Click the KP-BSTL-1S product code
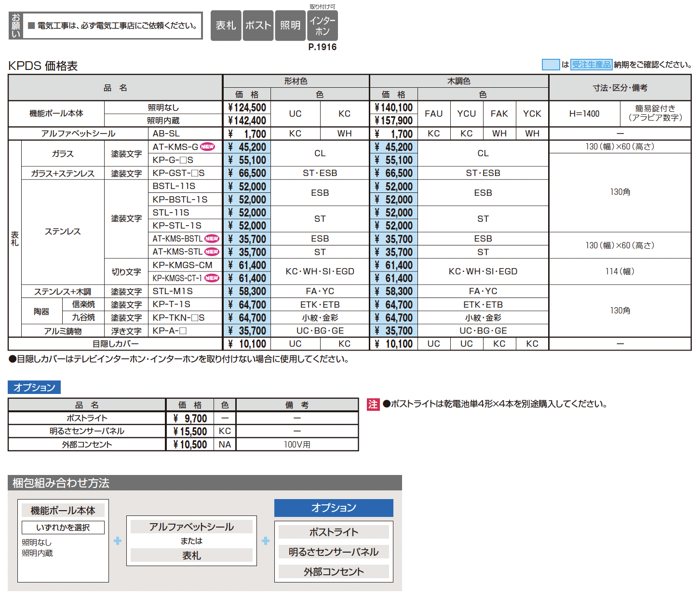 [180, 199]
